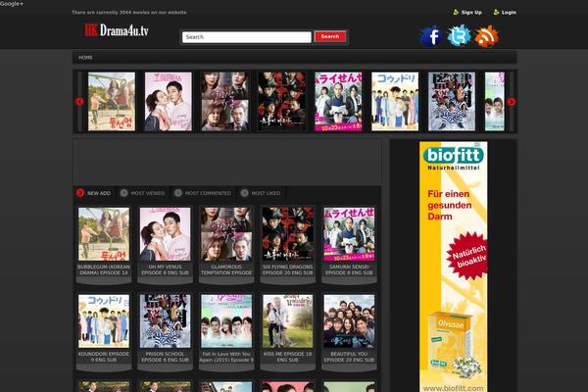Viewport: 588px width, 392px height.
Task: Click the pink couple poster in carousel
Action: (x=168, y=102)
